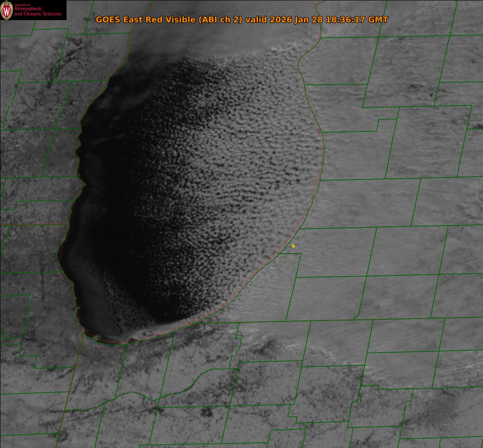Select the "Red Visible" text in the title
483x448 pixels.
click(169, 20)
